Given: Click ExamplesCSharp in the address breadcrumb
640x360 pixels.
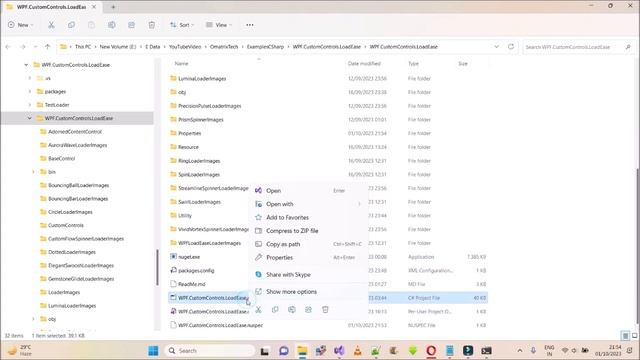Looking at the screenshot, I should pos(265,47).
